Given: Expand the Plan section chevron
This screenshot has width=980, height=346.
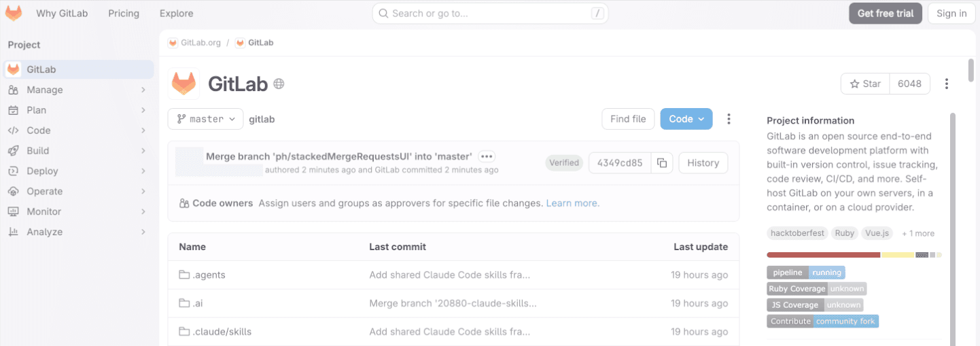Looking at the screenshot, I should point(143,110).
